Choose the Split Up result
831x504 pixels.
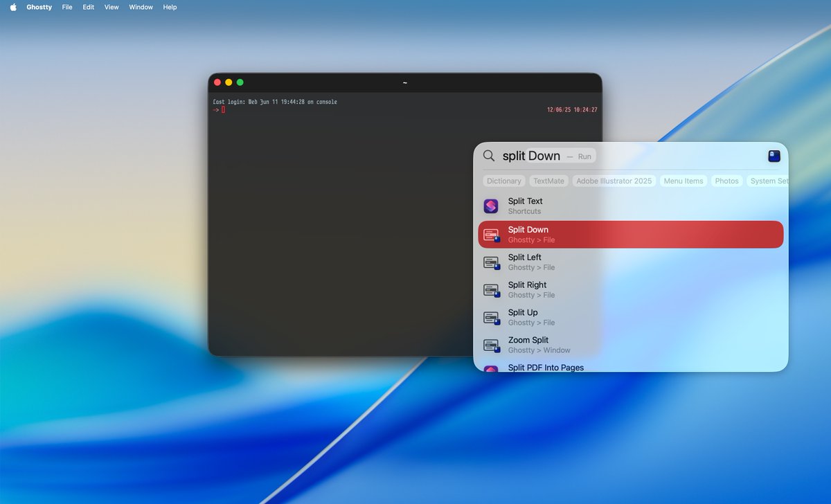point(631,318)
